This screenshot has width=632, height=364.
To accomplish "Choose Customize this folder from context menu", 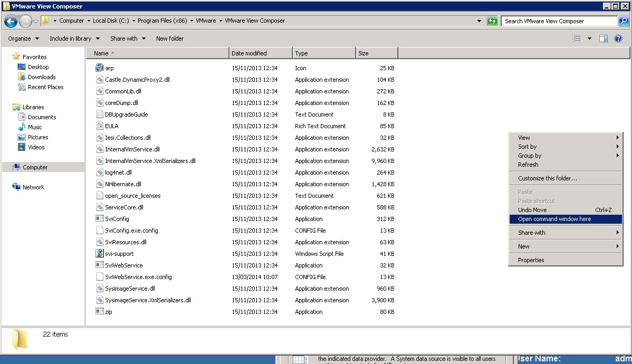I will (x=566, y=178).
